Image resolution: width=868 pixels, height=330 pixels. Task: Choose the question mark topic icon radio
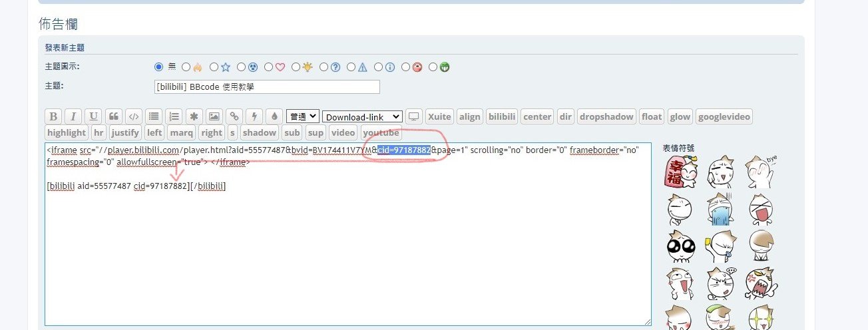pyautogui.click(x=324, y=67)
